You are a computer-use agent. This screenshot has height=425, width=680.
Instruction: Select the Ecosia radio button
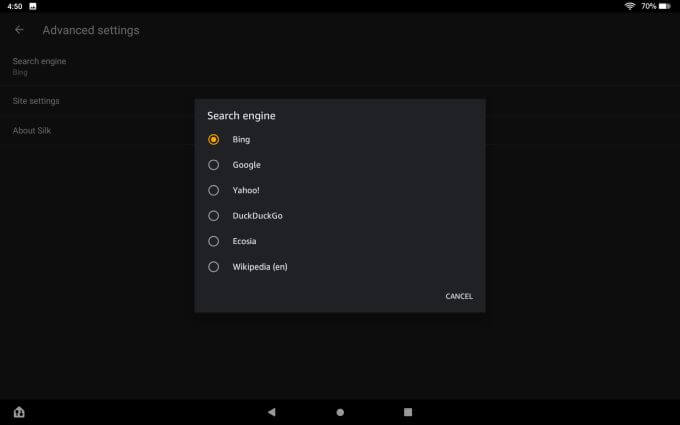click(213, 241)
